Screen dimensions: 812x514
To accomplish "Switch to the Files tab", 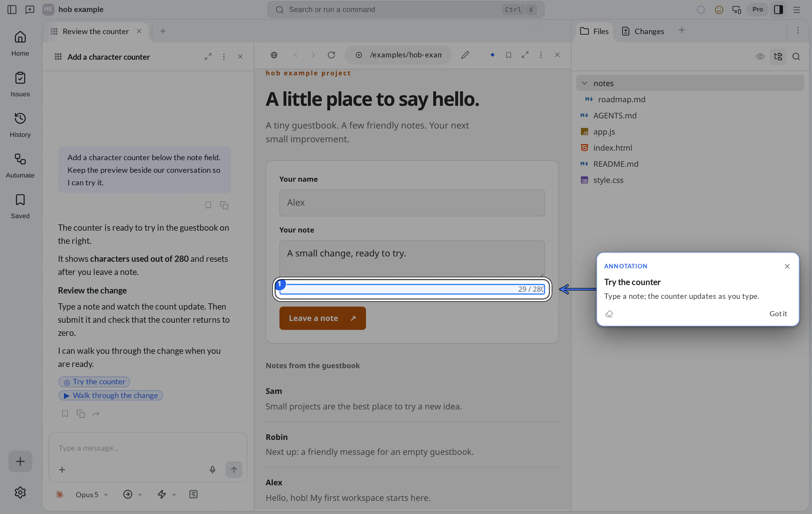I will [594, 31].
